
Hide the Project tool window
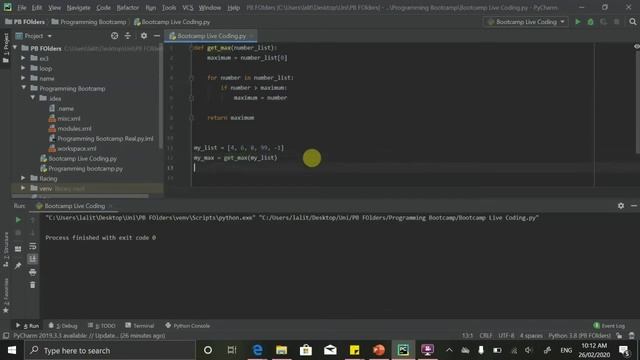157,36
